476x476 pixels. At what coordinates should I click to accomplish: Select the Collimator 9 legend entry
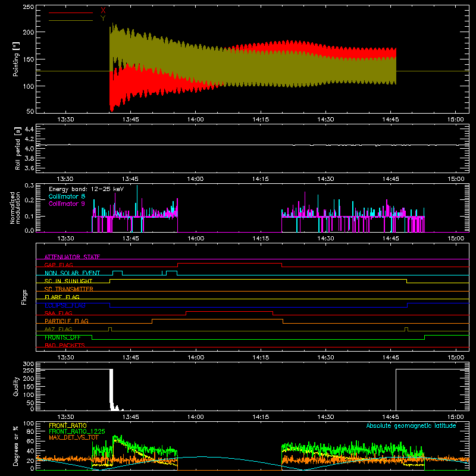pos(67,203)
